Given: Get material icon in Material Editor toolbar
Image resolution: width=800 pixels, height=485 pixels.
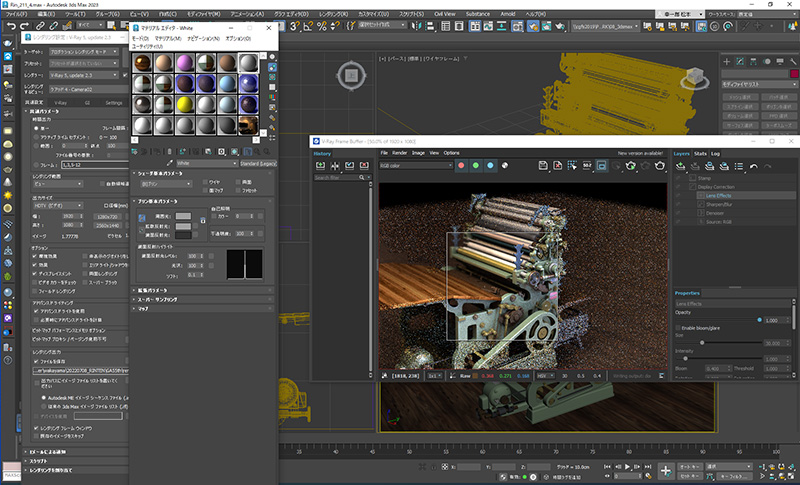Looking at the screenshot, I should [x=135, y=151].
